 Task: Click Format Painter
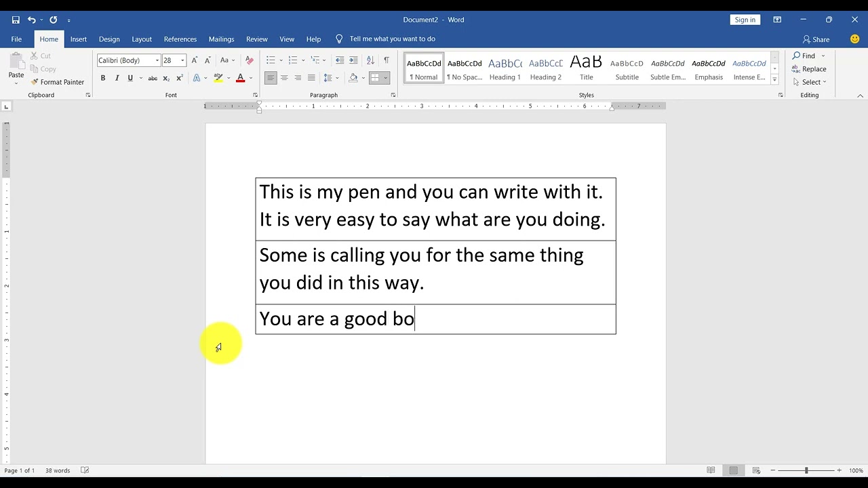[57, 82]
